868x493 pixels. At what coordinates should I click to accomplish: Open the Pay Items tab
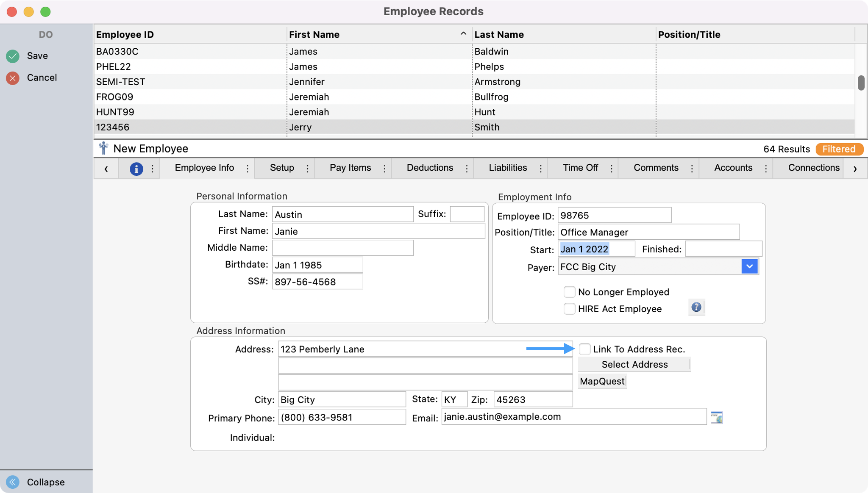[x=350, y=168]
